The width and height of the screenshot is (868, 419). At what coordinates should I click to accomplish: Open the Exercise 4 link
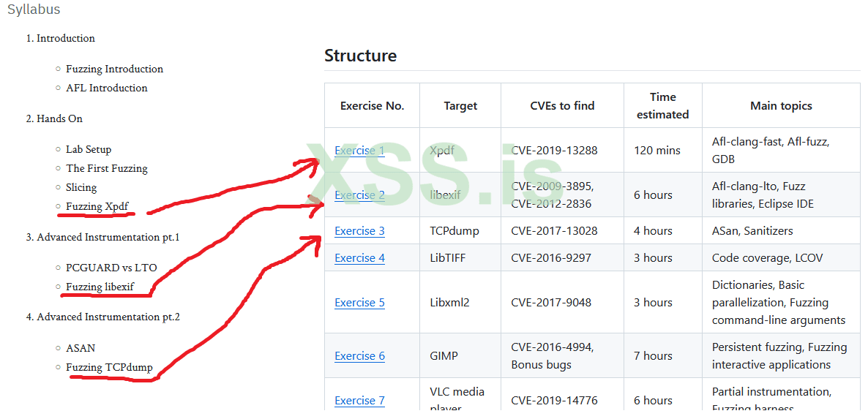[x=359, y=258]
